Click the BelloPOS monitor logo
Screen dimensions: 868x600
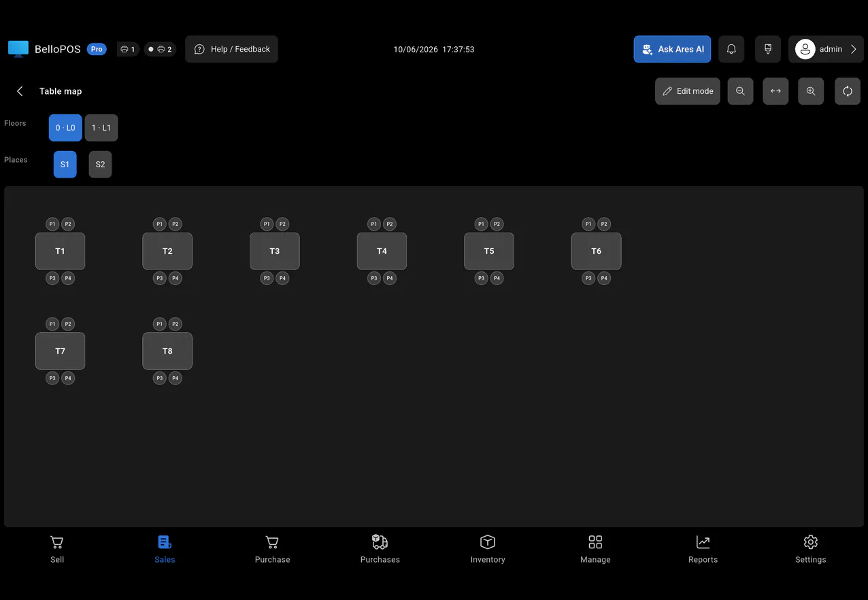click(x=18, y=49)
